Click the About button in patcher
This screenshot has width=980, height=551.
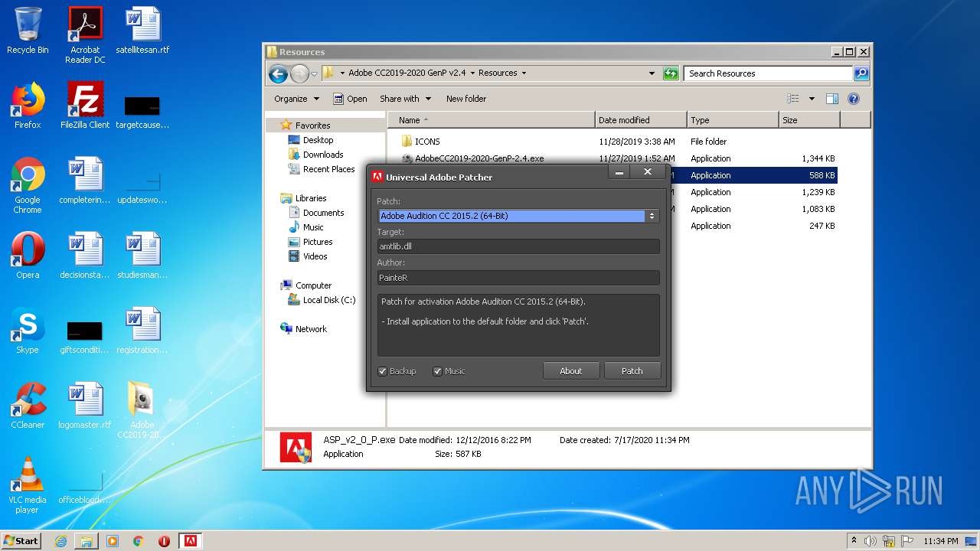pos(571,371)
